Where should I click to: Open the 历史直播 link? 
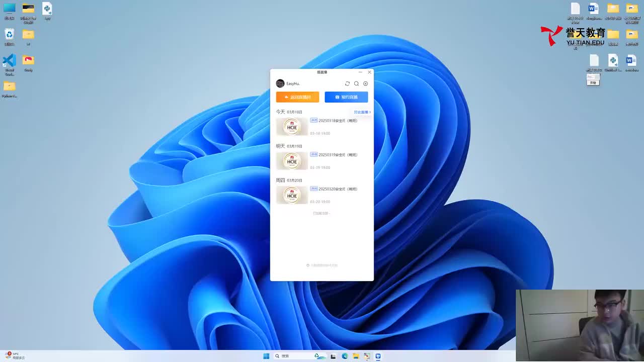(x=362, y=112)
